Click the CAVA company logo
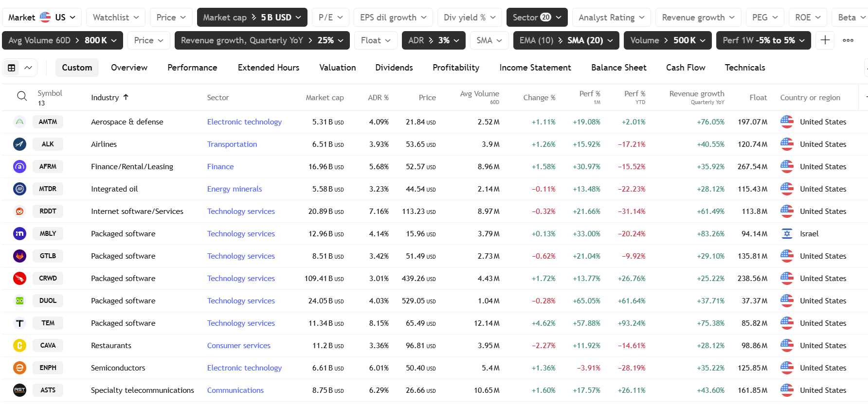Screen dimensions: 868x405 19,346
